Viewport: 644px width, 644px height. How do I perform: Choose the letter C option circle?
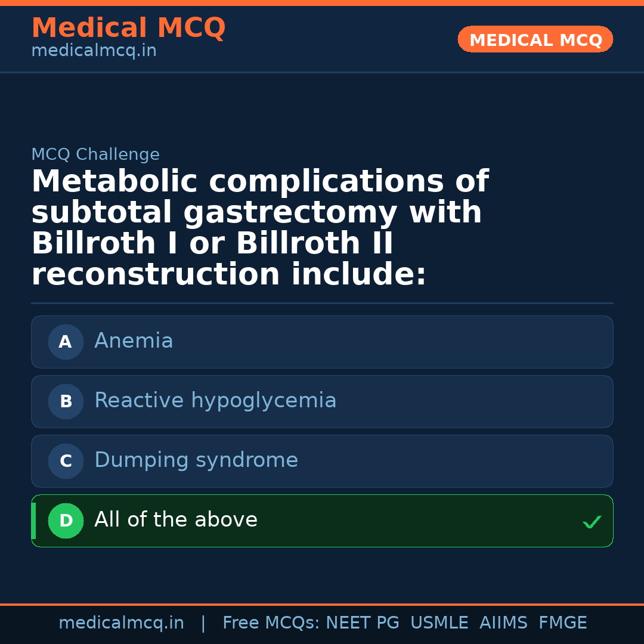tap(66, 461)
